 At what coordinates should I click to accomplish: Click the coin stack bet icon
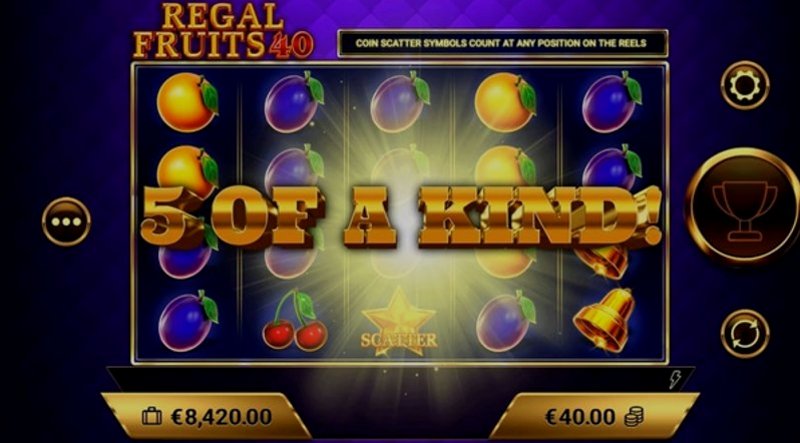634,417
